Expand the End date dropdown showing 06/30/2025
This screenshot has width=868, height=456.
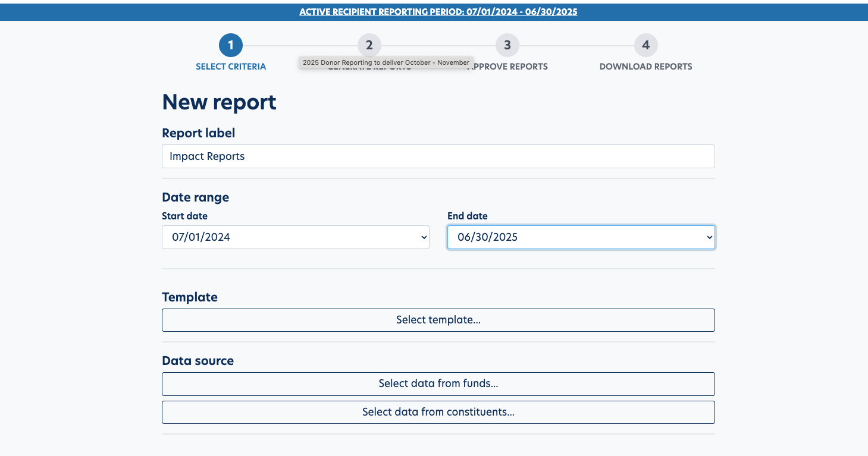tap(581, 237)
